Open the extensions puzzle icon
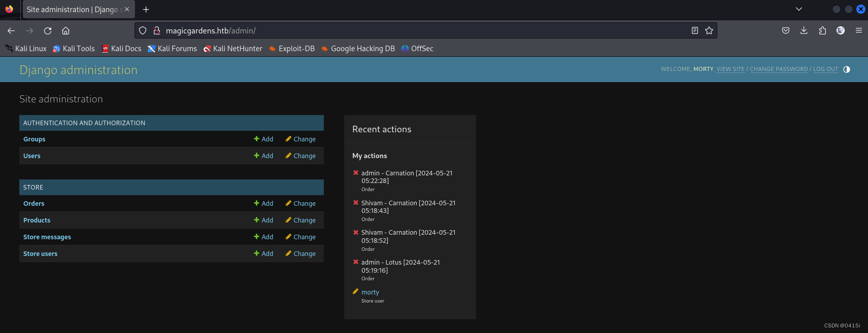 (822, 31)
